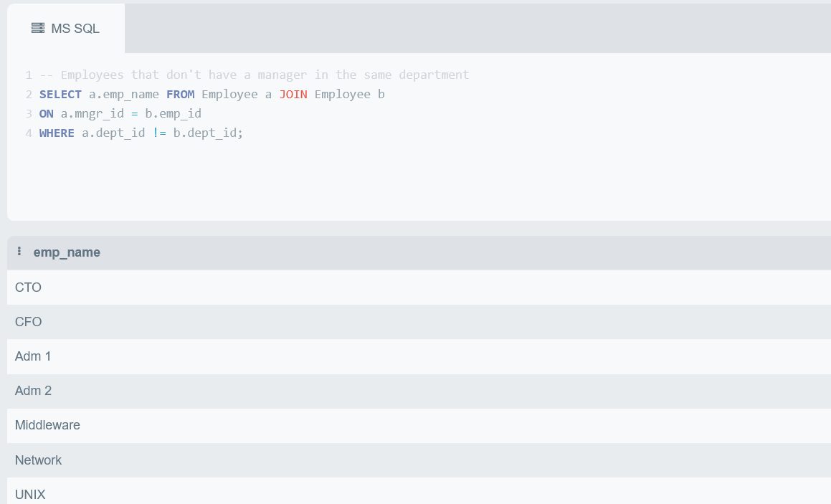
Task: Click the emp_name column header
Action: [67, 252]
